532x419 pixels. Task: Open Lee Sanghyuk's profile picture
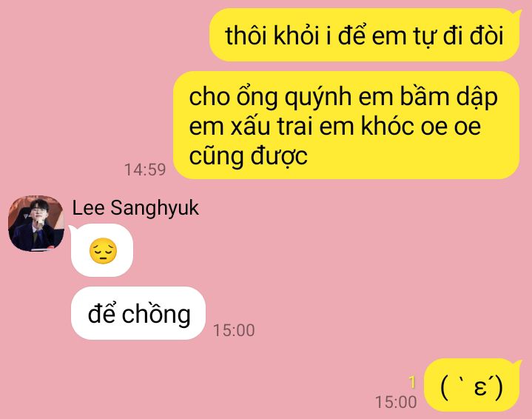point(36,223)
